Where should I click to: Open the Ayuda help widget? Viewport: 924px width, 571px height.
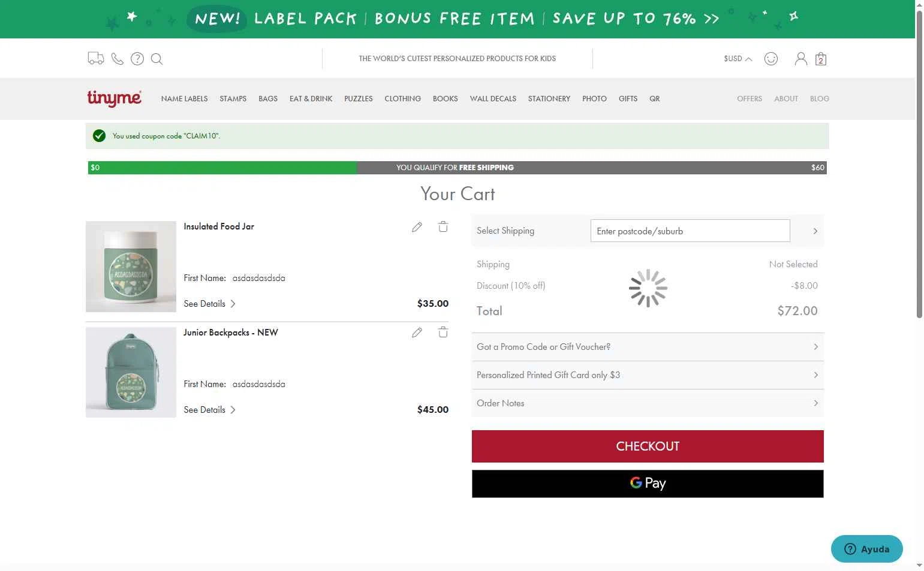[866, 549]
